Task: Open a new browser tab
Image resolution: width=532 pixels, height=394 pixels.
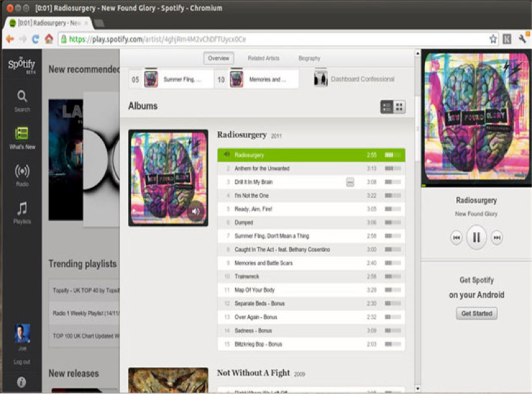Action: pos(99,23)
